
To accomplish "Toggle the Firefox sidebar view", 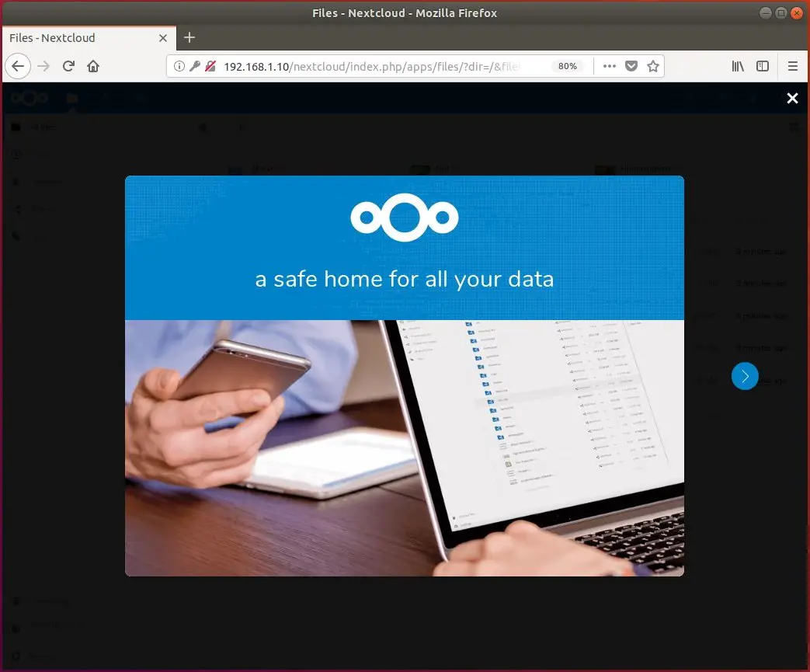I will 763,66.
